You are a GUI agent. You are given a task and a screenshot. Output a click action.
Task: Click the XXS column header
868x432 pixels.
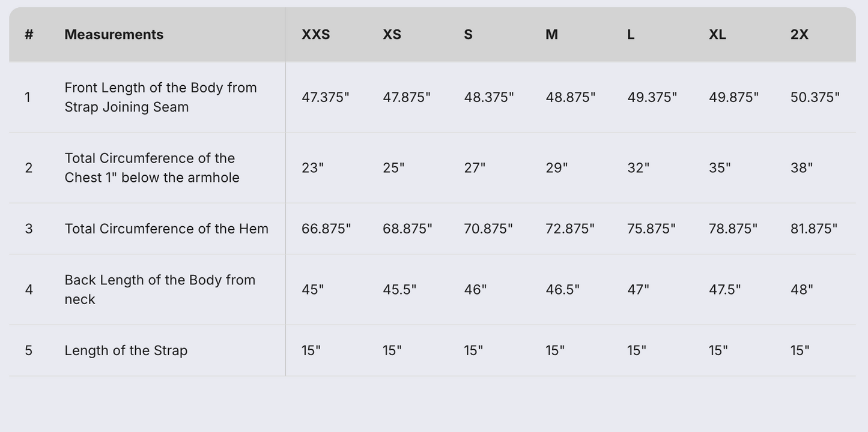click(315, 35)
